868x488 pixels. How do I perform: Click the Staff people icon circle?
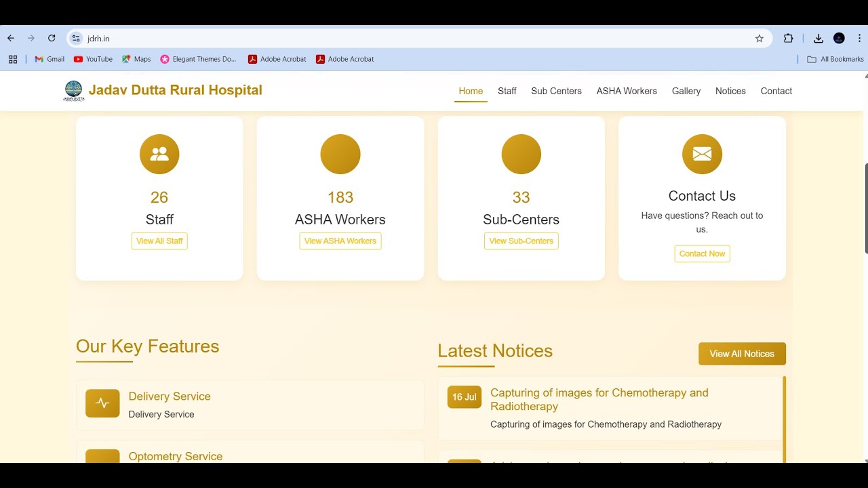pos(159,154)
